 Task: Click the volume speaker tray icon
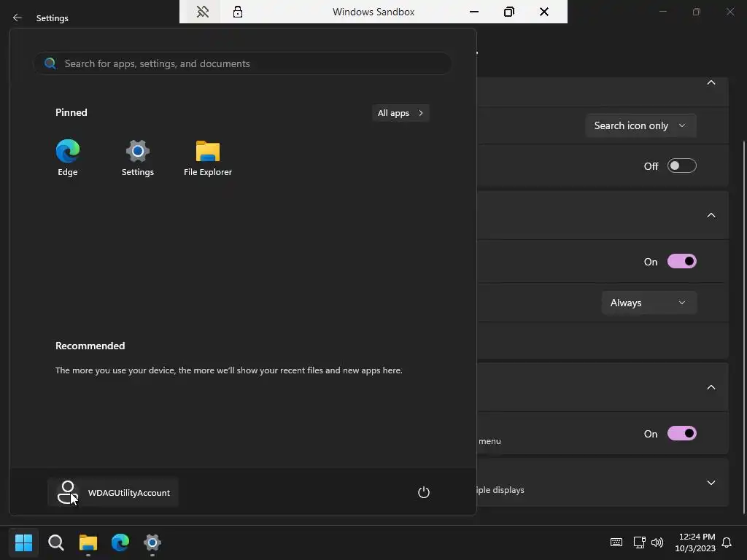tap(657, 542)
